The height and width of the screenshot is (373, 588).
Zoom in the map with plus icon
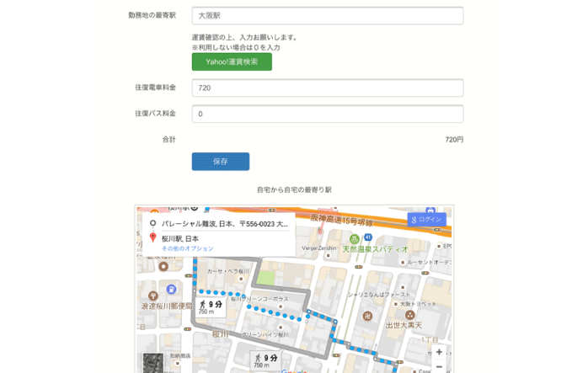point(439,352)
